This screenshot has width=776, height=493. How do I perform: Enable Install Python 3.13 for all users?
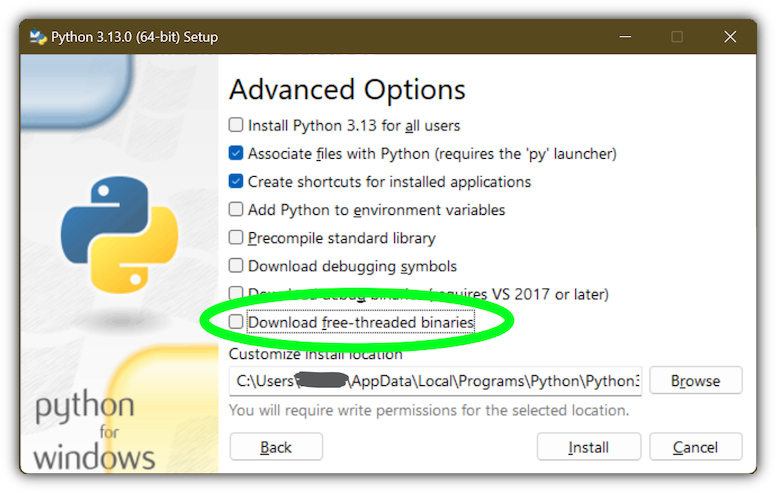click(x=236, y=126)
